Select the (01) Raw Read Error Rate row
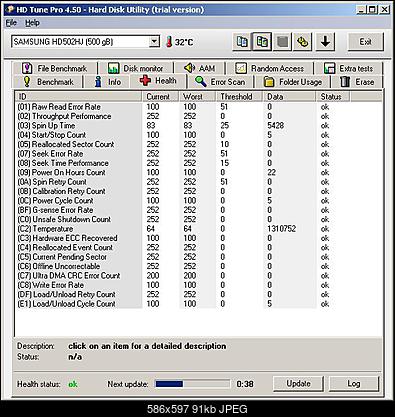Viewport: 395px width, 417px height. click(x=199, y=107)
